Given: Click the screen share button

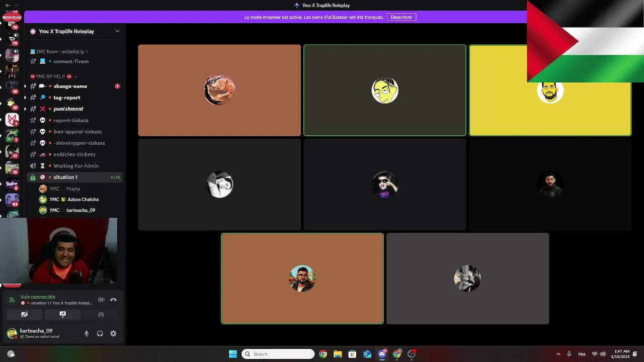Looking at the screenshot, I should 62,314.
